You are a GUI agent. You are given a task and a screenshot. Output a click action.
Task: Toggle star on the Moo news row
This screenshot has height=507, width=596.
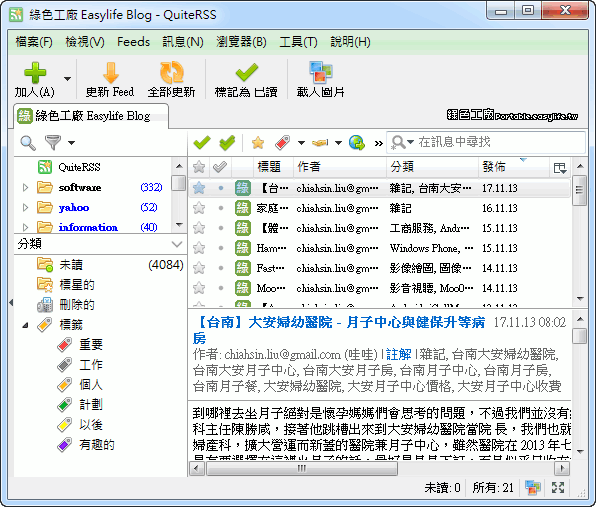pyautogui.click(x=199, y=288)
